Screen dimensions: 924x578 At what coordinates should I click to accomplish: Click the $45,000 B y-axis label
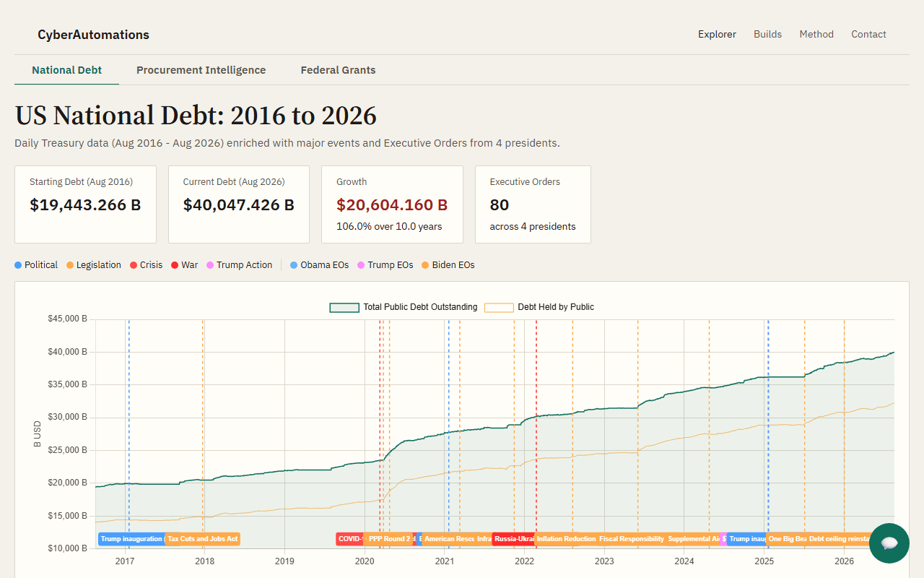pos(68,319)
